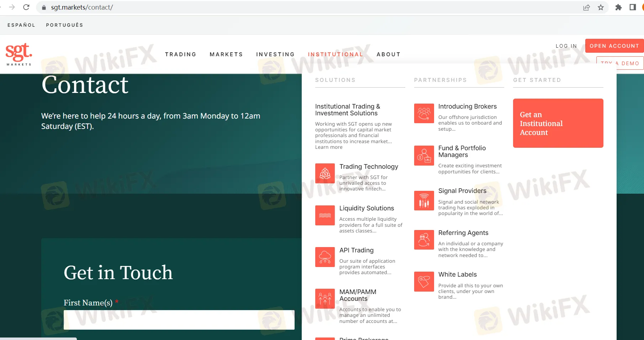Switch language to PORTUGUÊS
644x340 pixels.
tap(64, 25)
